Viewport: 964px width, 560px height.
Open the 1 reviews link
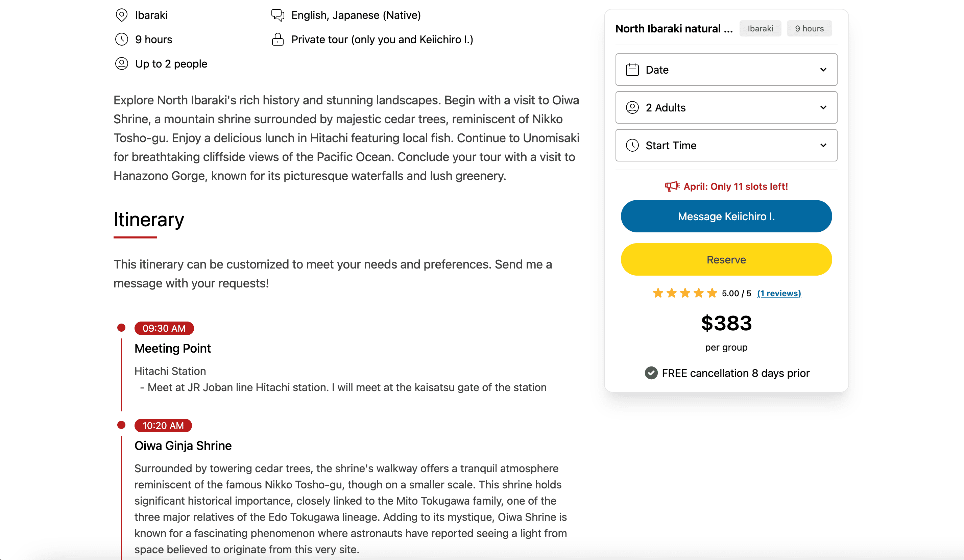pos(779,293)
